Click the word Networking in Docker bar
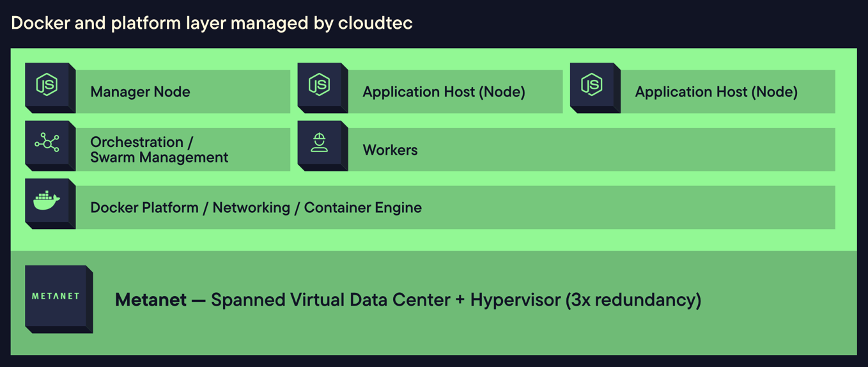This screenshot has height=367, width=868. 251,208
